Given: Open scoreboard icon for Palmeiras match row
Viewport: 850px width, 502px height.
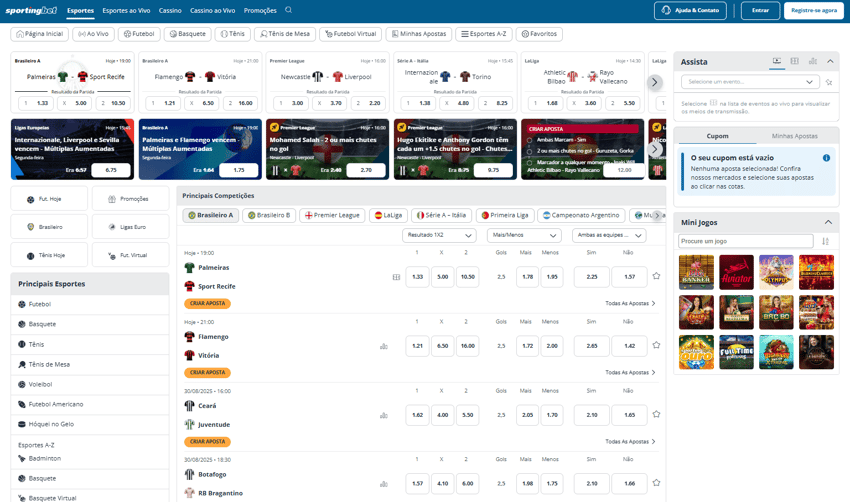Looking at the screenshot, I should [x=396, y=277].
